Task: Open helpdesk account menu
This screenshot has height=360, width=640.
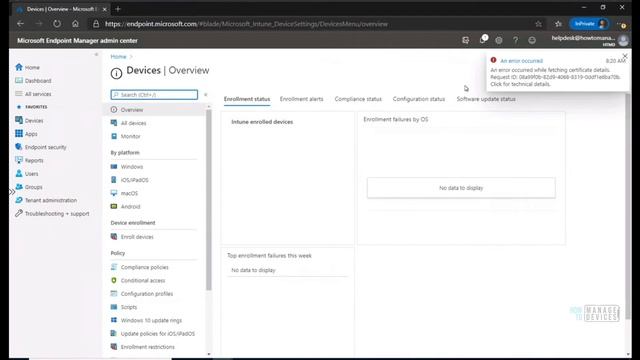Action: click(590, 40)
